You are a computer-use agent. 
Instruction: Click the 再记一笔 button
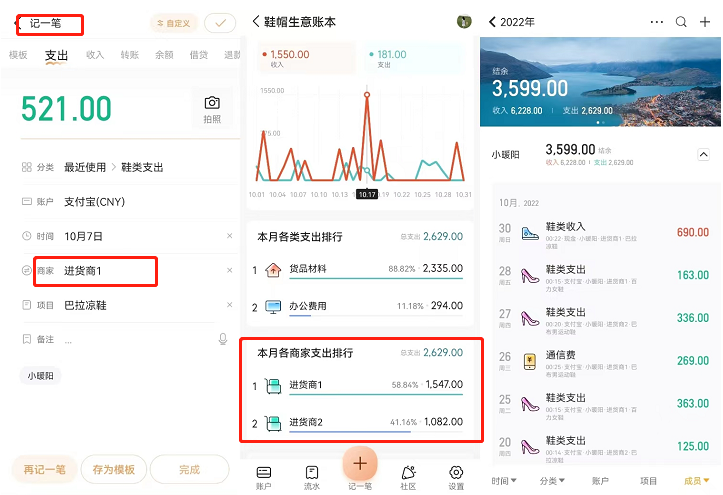(x=43, y=468)
